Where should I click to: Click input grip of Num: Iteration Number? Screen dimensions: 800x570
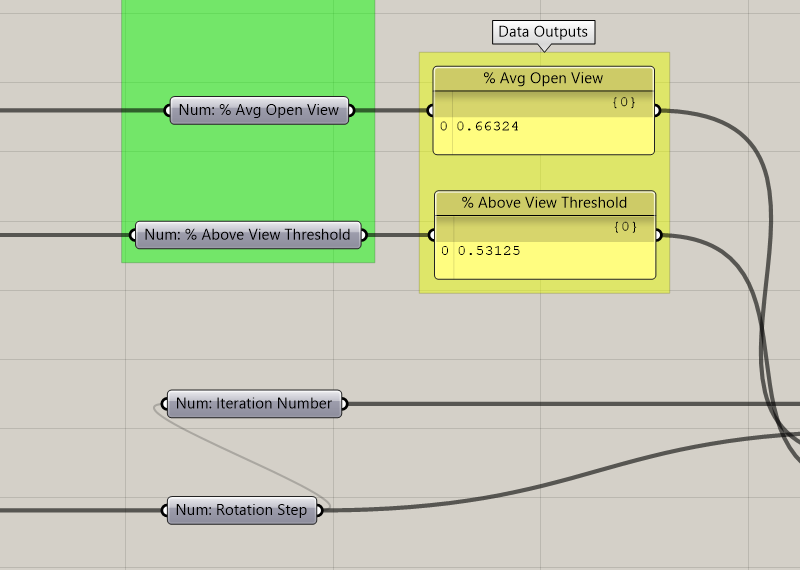click(165, 404)
